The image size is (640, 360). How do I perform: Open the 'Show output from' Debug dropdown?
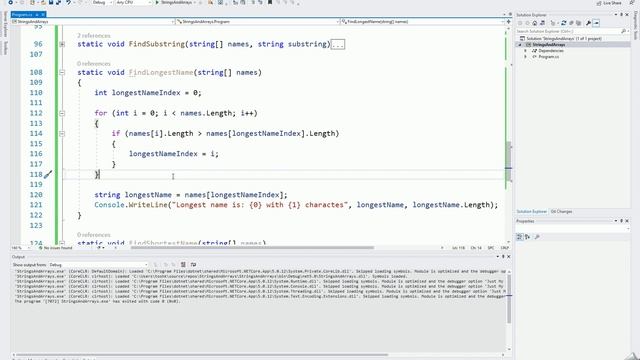point(98,265)
